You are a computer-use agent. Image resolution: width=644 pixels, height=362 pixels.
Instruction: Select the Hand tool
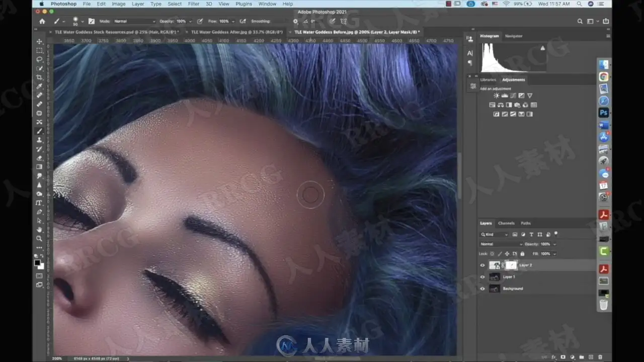click(x=39, y=229)
